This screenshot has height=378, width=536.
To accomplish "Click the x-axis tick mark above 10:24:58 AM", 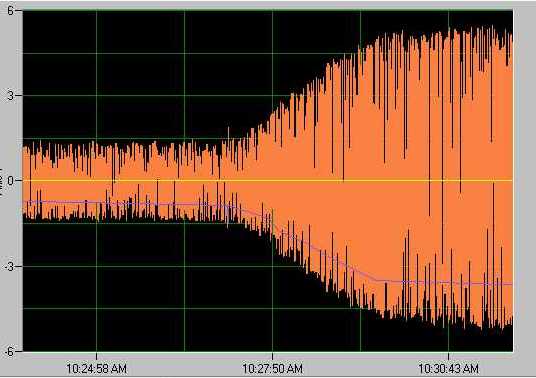I will coord(96,355).
